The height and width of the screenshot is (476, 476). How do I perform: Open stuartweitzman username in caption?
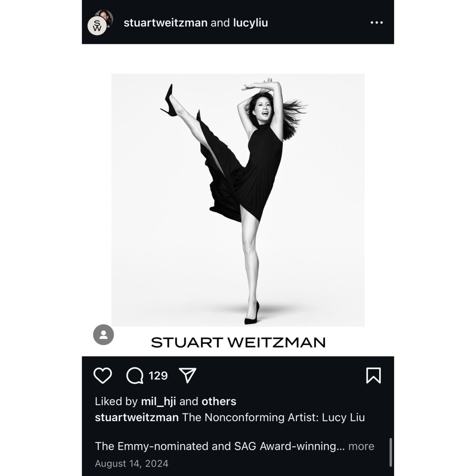(137, 417)
